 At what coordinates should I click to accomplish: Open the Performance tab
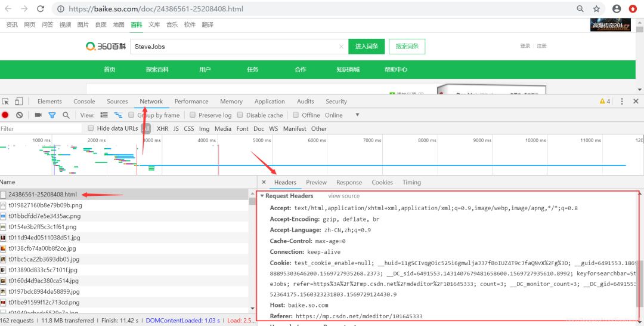191,102
